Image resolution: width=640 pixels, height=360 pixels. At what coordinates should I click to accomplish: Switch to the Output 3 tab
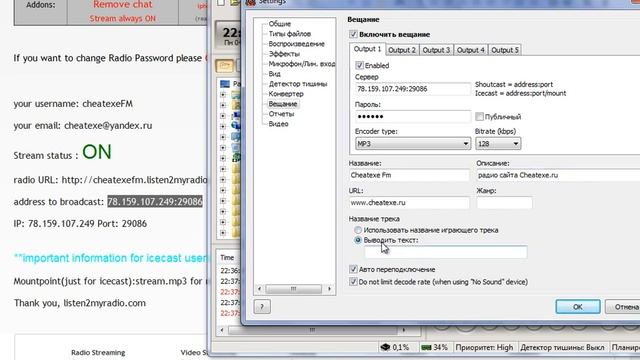click(x=436, y=50)
